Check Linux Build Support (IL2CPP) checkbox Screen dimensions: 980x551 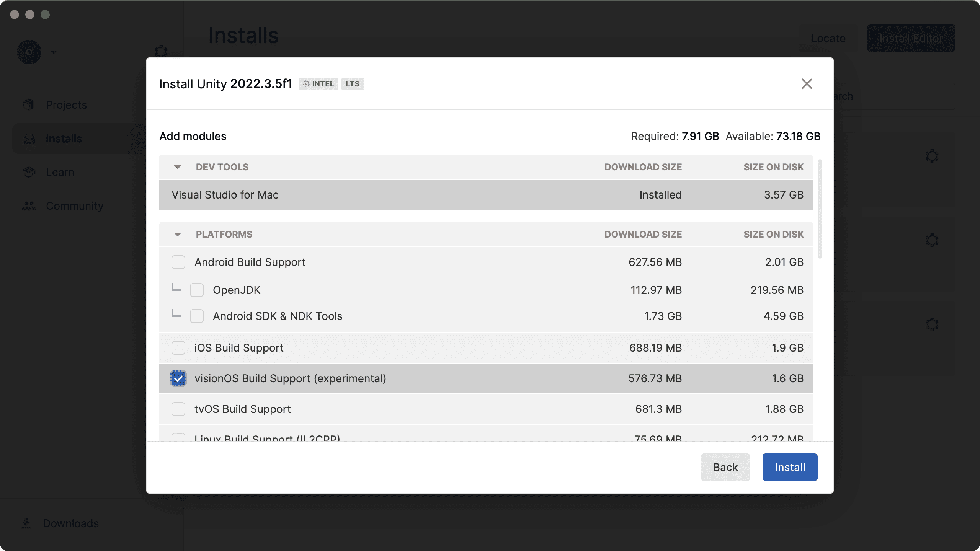click(x=178, y=437)
